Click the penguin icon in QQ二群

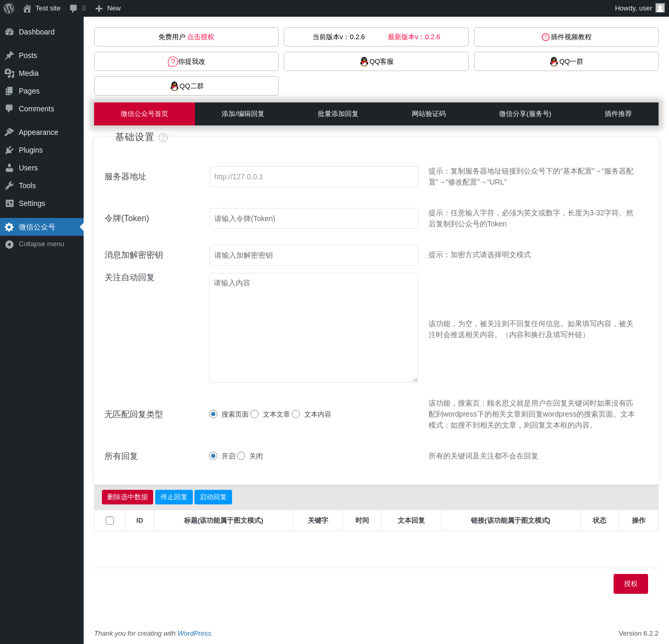pos(175,86)
